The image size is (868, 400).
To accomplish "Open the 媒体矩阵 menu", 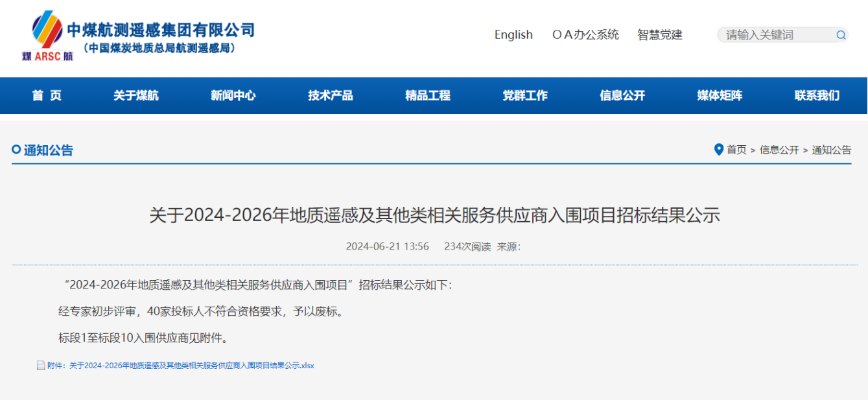I will [720, 95].
